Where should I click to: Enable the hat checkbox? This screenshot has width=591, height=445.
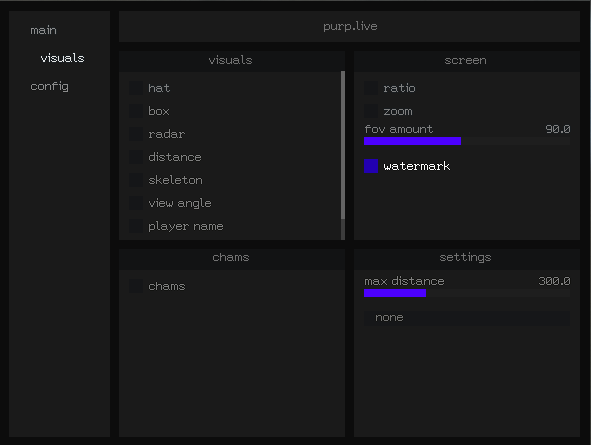[x=136, y=88]
